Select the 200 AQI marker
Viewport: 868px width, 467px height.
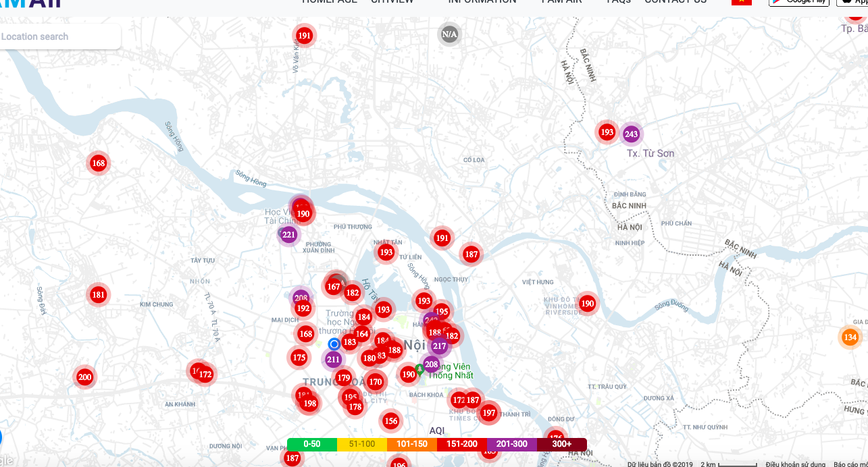(x=84, y=377)
